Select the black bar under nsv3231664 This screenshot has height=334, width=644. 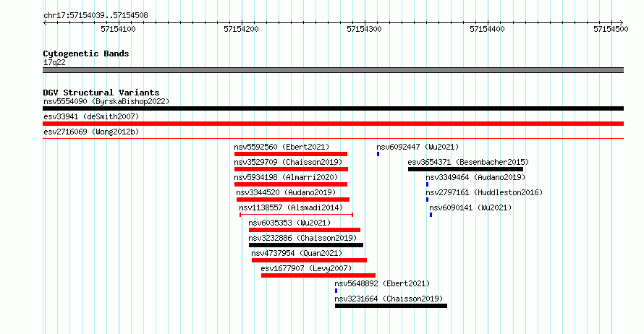(x=391, y=306)
